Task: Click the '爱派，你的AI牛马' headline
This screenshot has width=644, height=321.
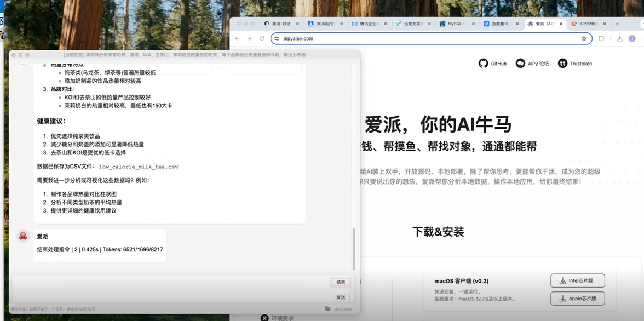Action: (x=438, y=125)
